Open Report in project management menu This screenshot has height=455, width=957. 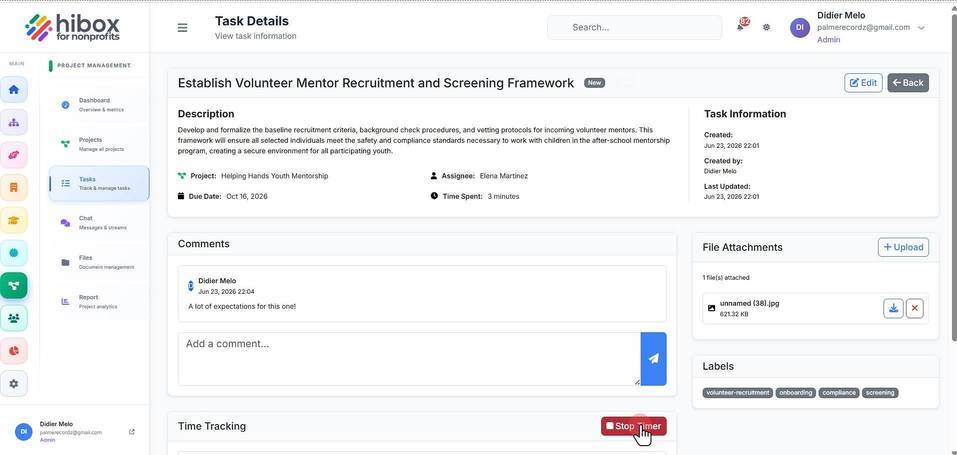99,302
